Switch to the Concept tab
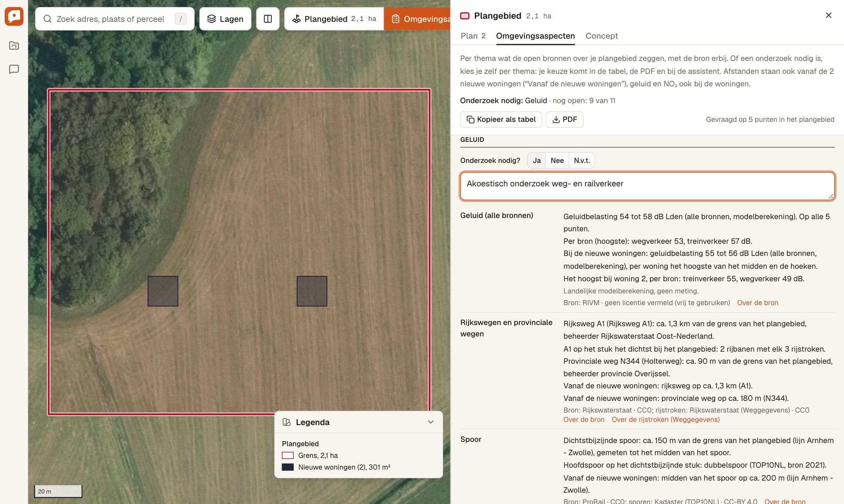This screenshot has width=844, height=504. point(602,36)
